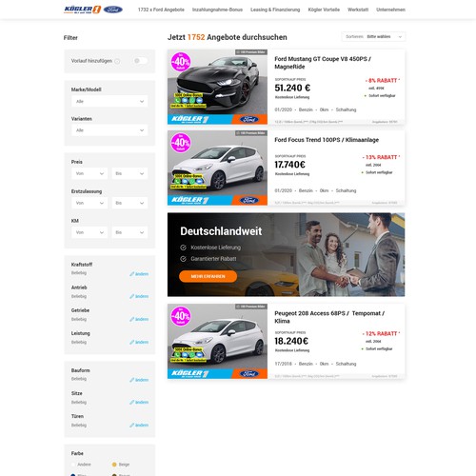476x476 pixels.
Task: Toggle the Vorlauf hinzufügen switch
Action: 140,61
